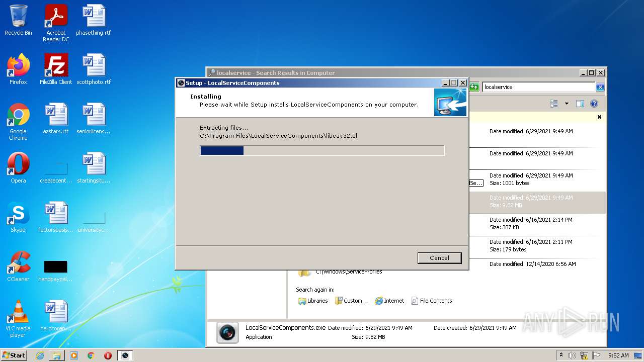This screenshot has width=644, height=362.
Task: Open Chrome from the taskbar
Action: coord(91,355)
